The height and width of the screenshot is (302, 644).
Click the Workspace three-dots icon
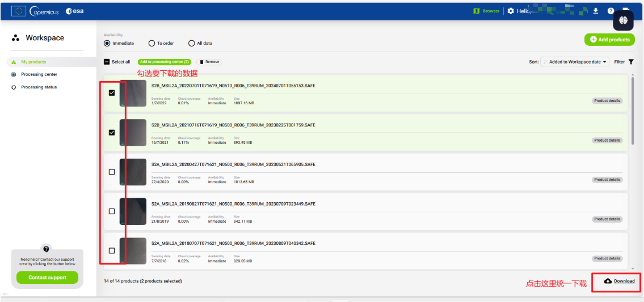click(16, 38)
